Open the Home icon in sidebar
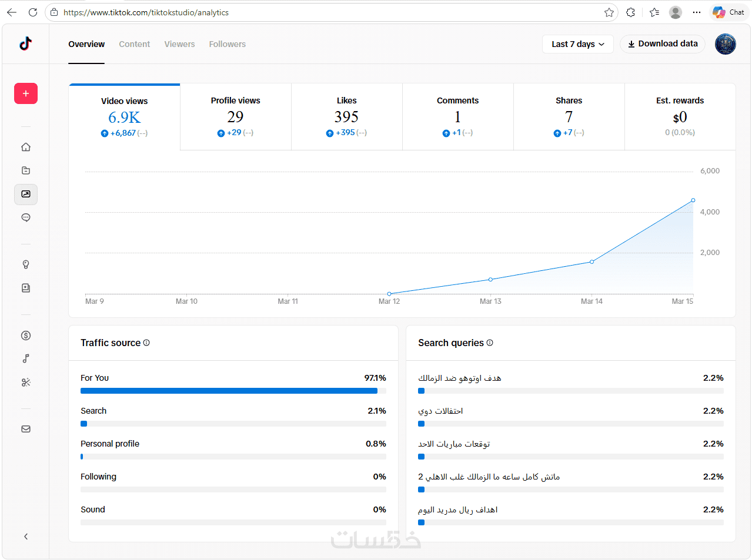752x560 pixels. 26,147
